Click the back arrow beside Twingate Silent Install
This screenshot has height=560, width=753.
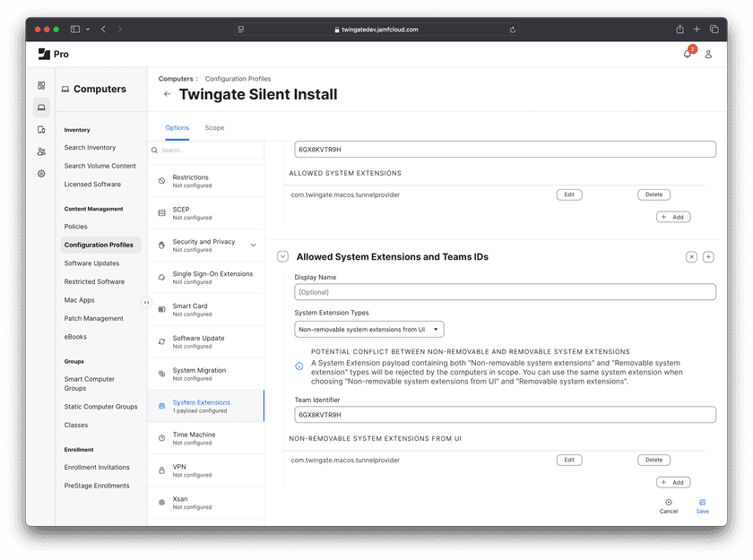(167, 94)
